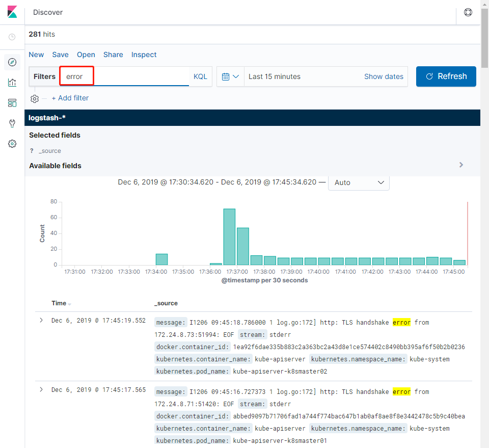The height and width of the screenshot is (448, 489).
Task: Open calendar quick time picker dropdown
Action: (x=230, y=76)
